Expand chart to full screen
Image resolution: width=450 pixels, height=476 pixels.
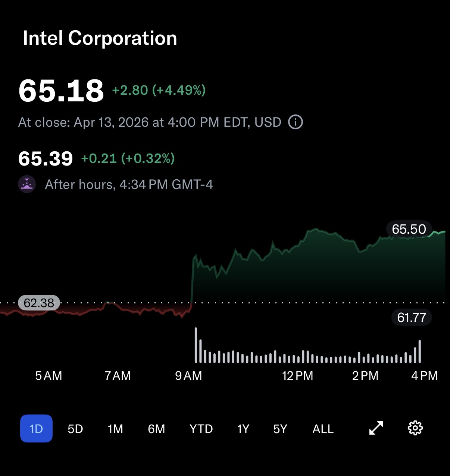click(x=376, y=428)
